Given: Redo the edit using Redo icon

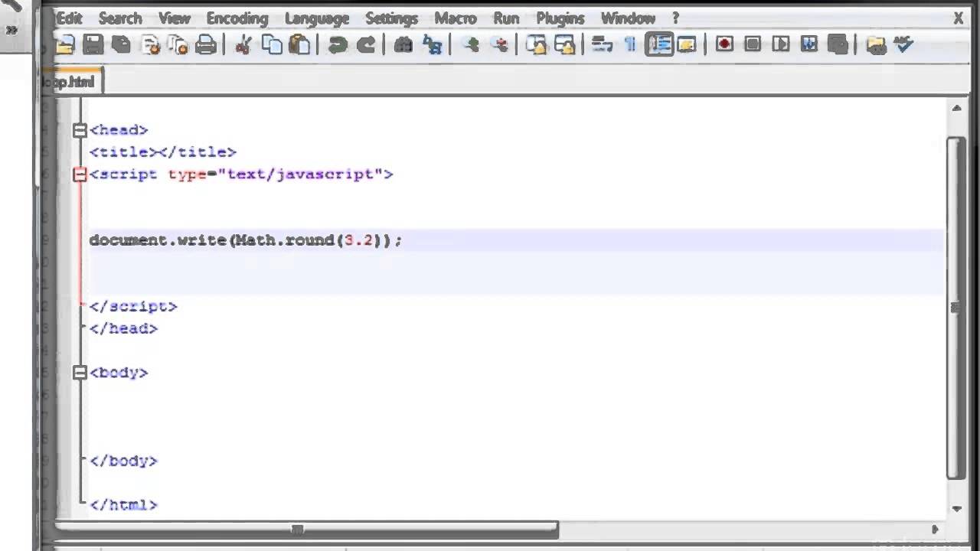Looking at the screenshot, I should tap(365, 44).
